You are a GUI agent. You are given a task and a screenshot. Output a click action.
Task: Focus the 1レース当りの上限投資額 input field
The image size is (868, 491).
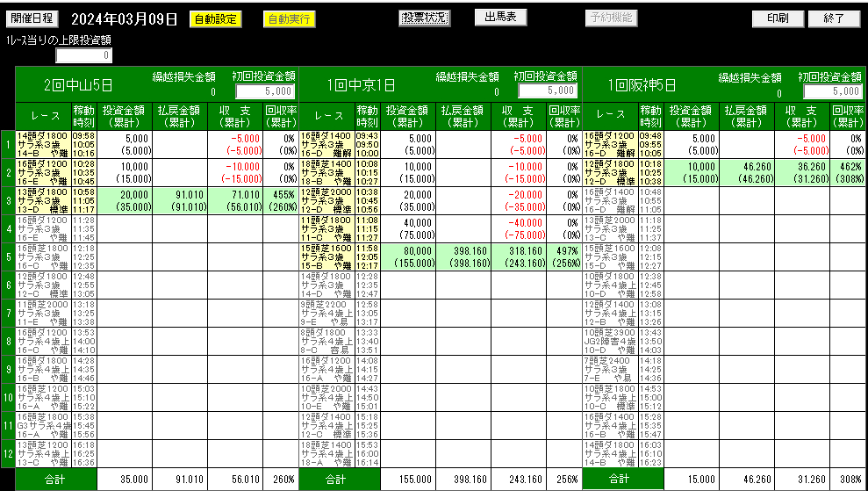click(x=83, y=55)
